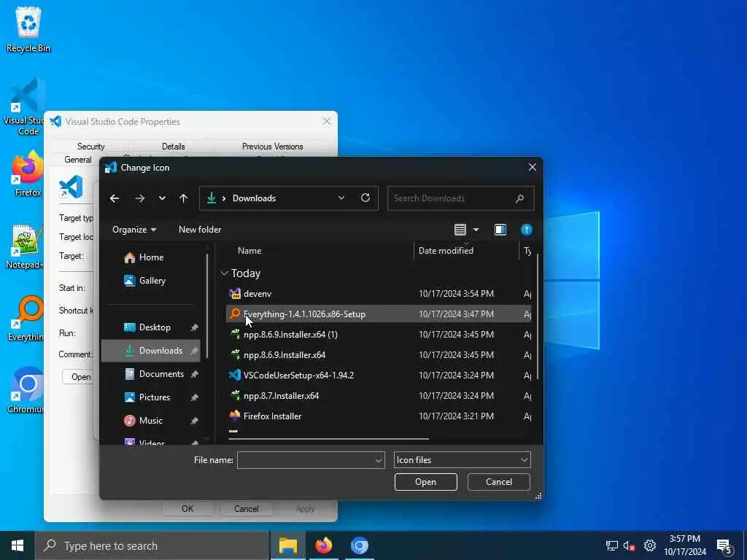Toggle the preview pane icon
The height and width of the screenshot is (560, 747).
click(x=500, y=230)
